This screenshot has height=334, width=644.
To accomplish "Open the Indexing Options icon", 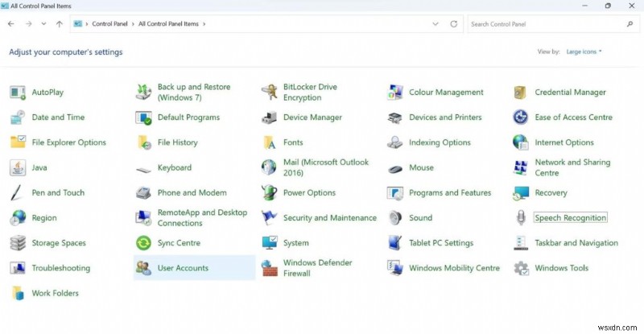I will (x=394, y=142).
